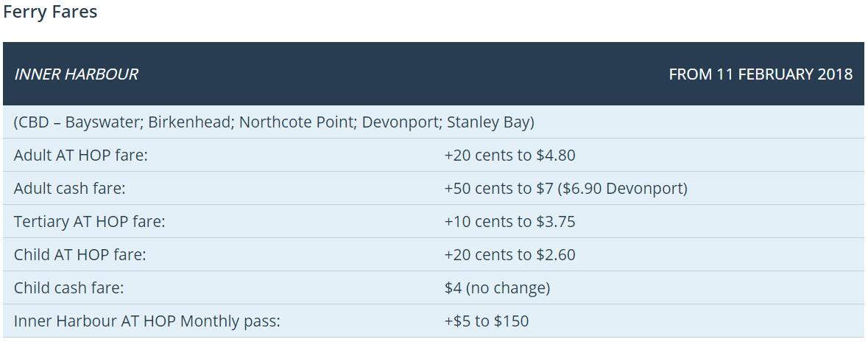Select the INNER HARBOUR table header text

pos(76,74)
